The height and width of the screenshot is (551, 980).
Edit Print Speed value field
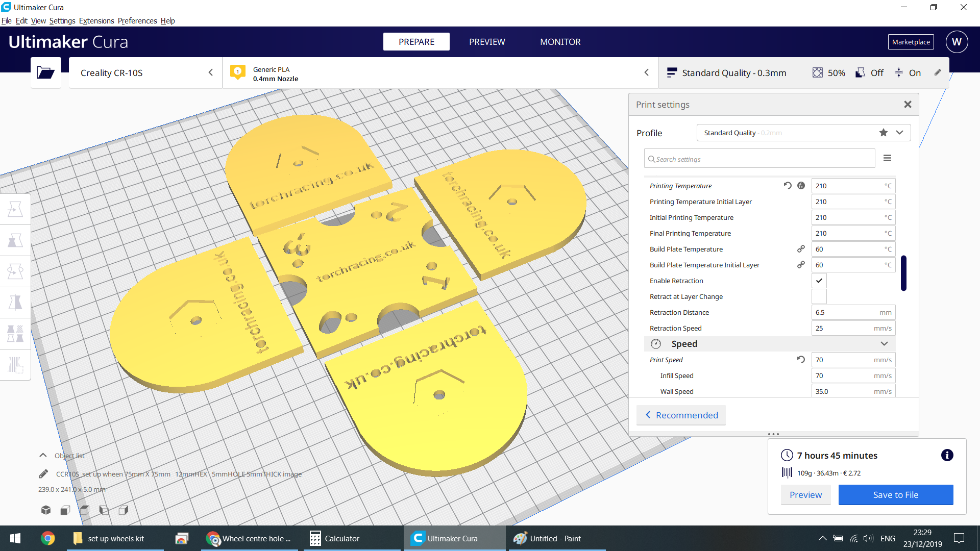click(853, 360)
